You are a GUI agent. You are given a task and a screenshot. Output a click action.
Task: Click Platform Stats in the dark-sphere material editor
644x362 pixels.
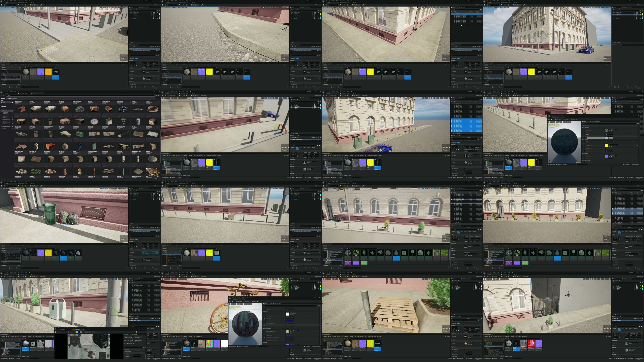574,119
